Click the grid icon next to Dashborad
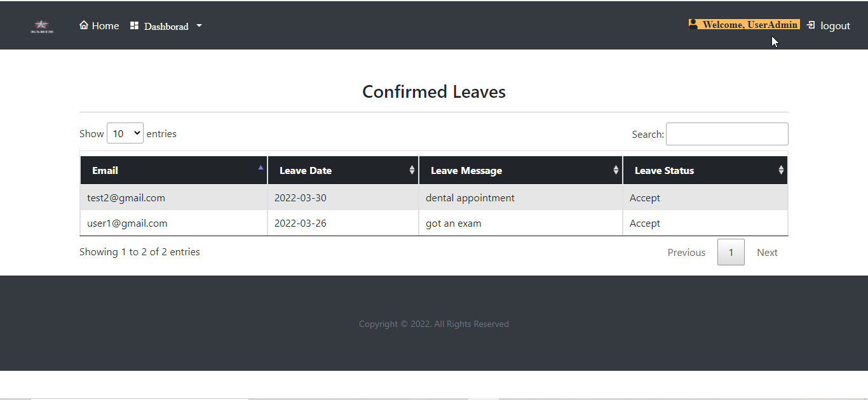Image resolution: width=868 pixels, height=400 pixels. pyautogui.click(x=133, y=25)
